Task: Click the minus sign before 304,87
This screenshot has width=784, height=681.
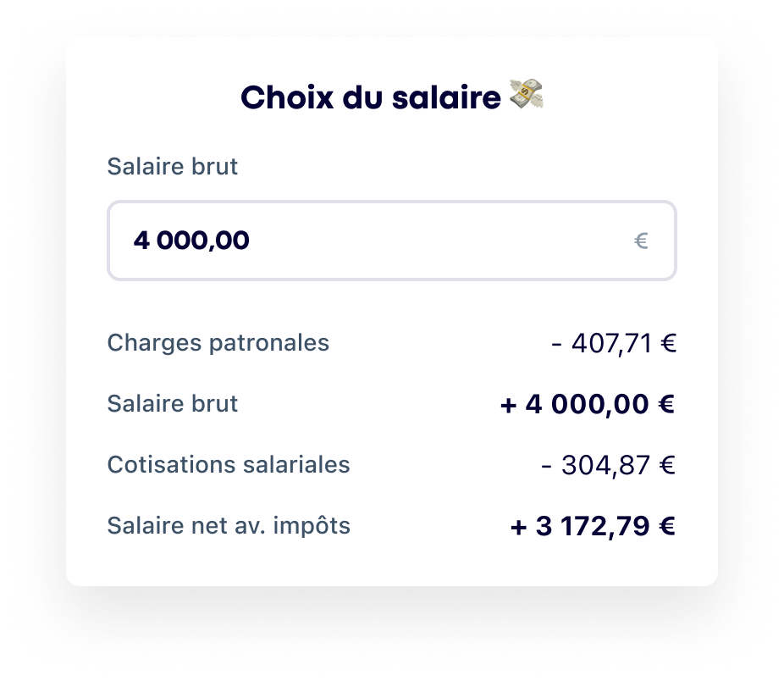Action: coord(546,466)
